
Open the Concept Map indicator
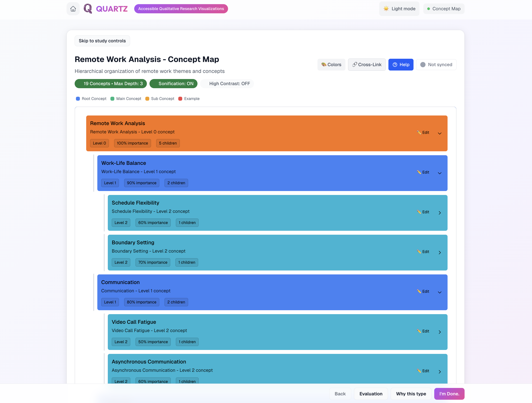click(444, 9)
